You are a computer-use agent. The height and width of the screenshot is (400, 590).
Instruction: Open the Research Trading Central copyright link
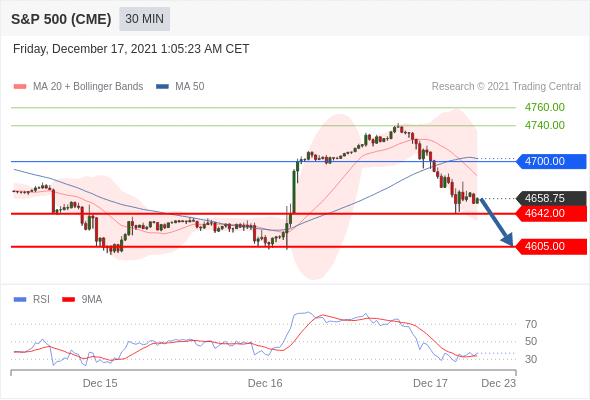(x=506, y=87)
